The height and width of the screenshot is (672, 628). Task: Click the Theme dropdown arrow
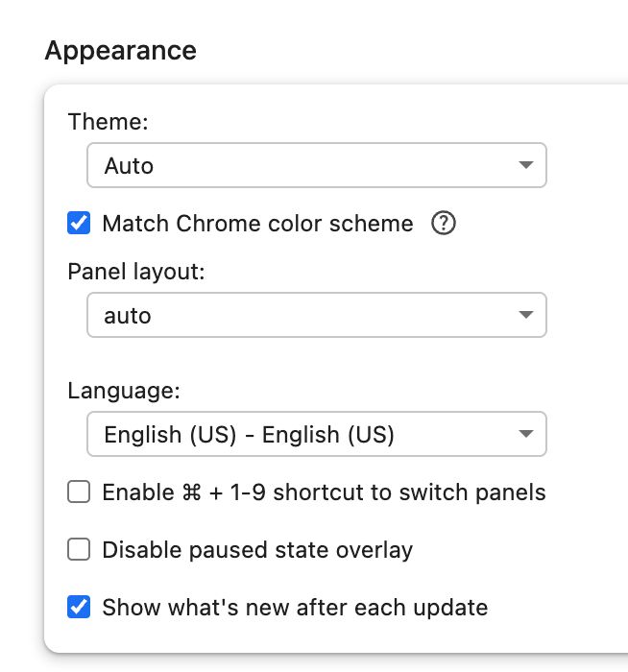click(x=525, y=165)
